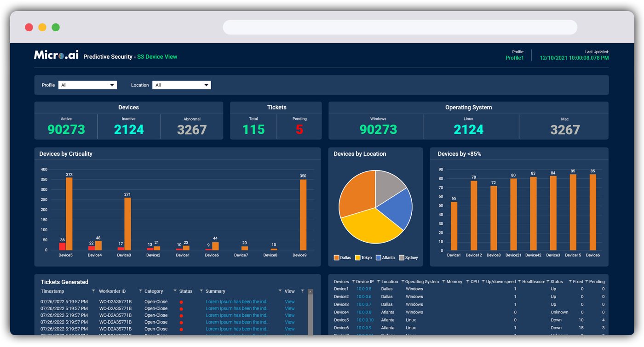Click the Abnormal devices count 3267
Screen dimensions: 644x347
pos(192,130)
